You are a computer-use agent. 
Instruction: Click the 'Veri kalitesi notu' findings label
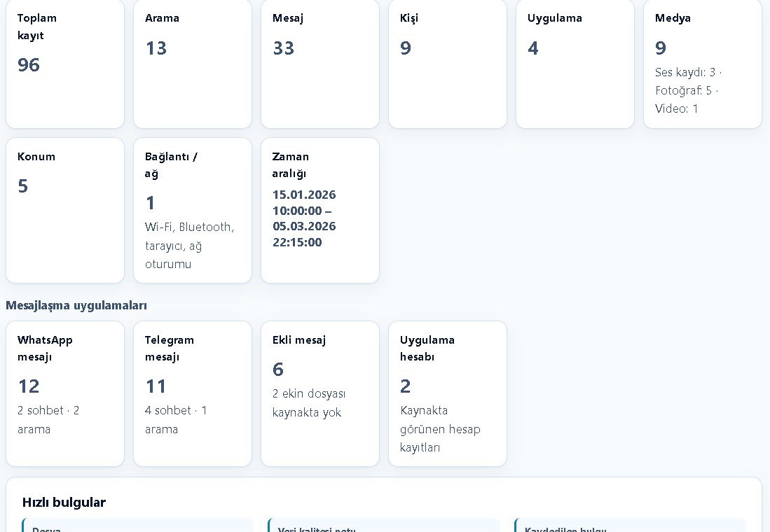point(317,529)
